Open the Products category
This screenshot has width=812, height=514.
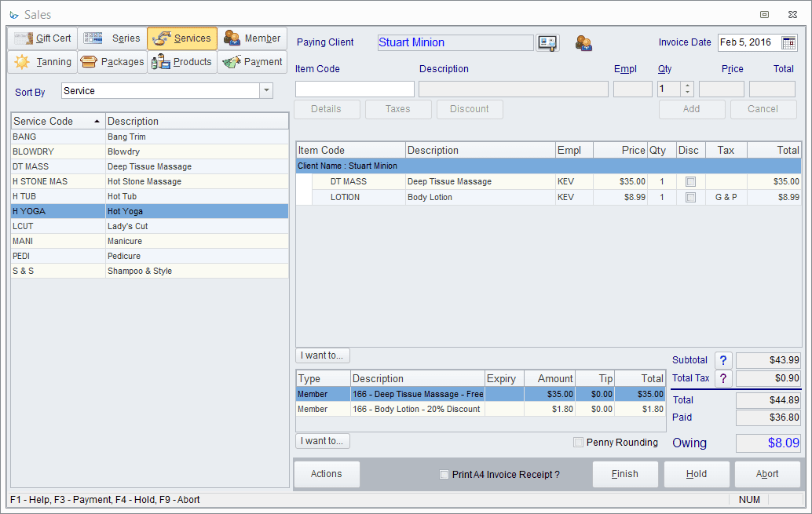182,61
